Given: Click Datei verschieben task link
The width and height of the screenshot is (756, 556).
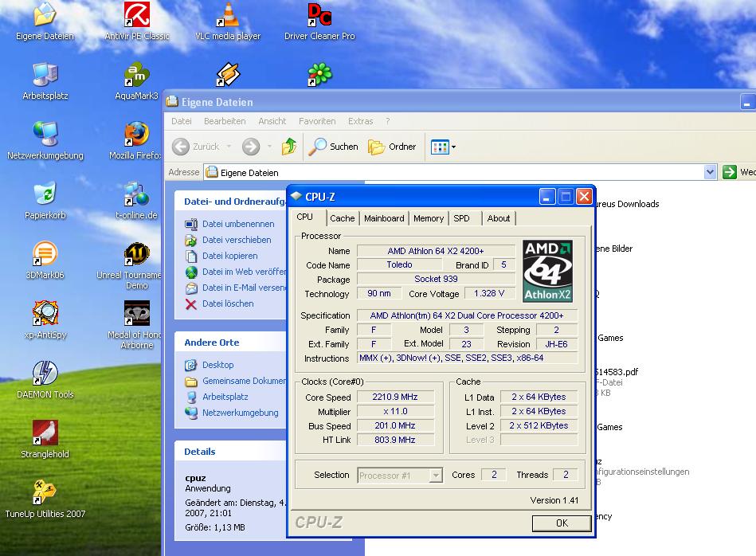Looking at the screenshot, I should click(x=229, y=240).
